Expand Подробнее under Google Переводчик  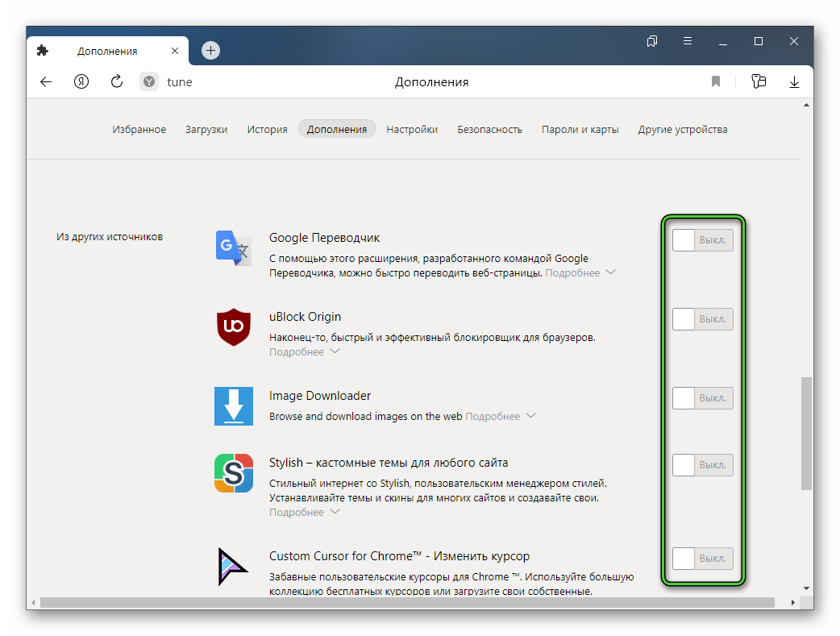point(580,273)
